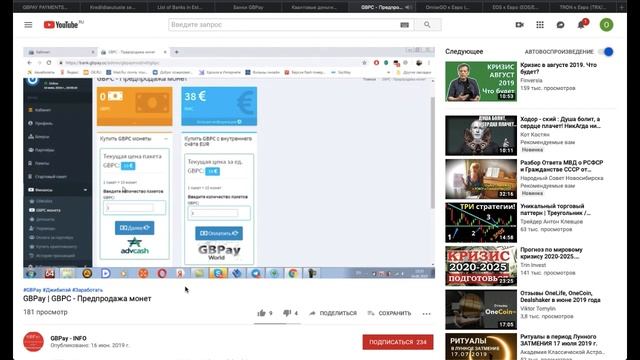The image size is (640, 360).
Task: Click the GBPay World logo
Action: pos(219,252)
